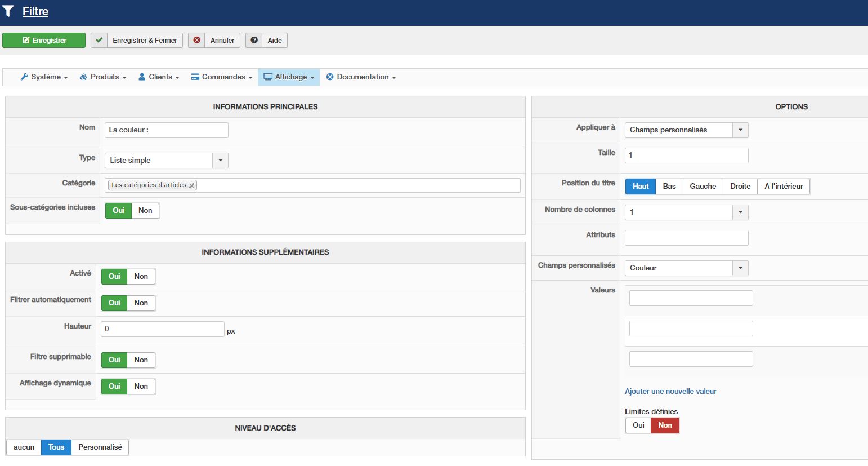Click the Filtre page title link
The height and width of the screenshot is (466, 868).
(35, 11)
